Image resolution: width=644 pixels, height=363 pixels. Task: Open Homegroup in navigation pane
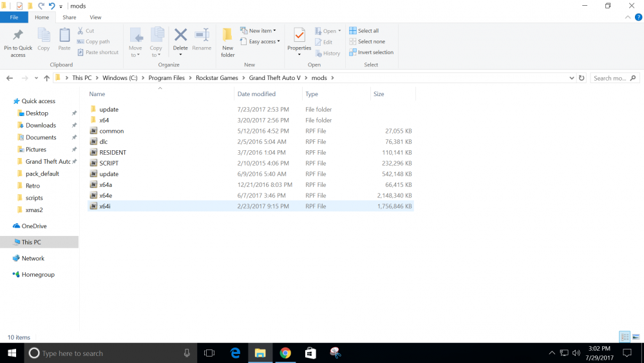38,275
